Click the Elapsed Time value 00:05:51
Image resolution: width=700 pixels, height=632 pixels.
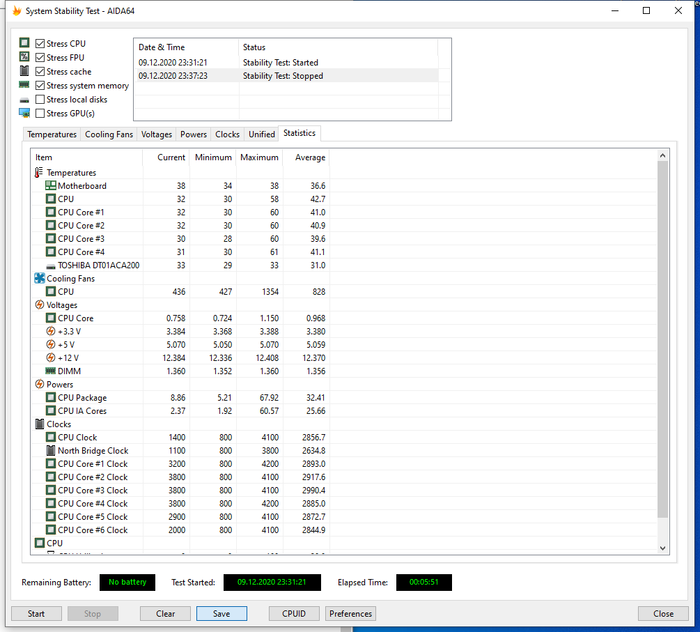(x=424, y=582)
